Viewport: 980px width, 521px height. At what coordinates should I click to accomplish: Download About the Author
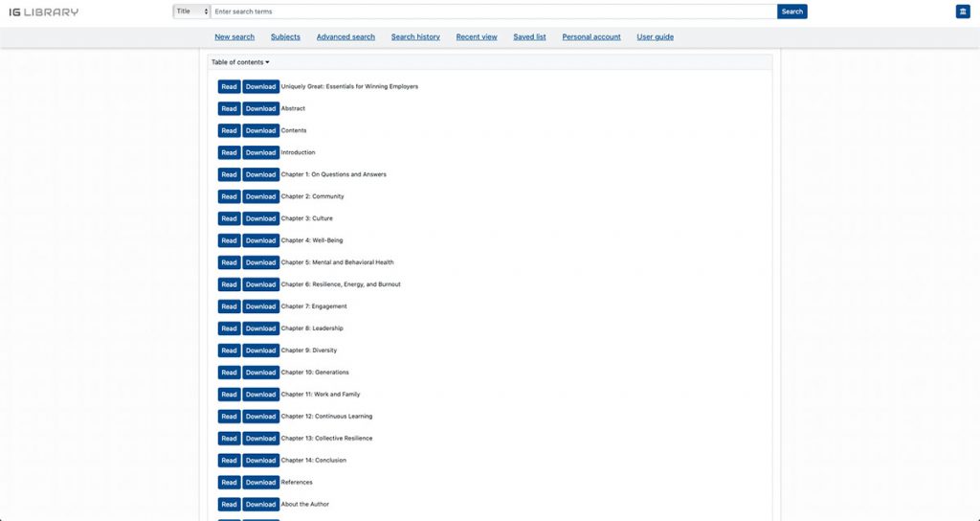[260, 504]
